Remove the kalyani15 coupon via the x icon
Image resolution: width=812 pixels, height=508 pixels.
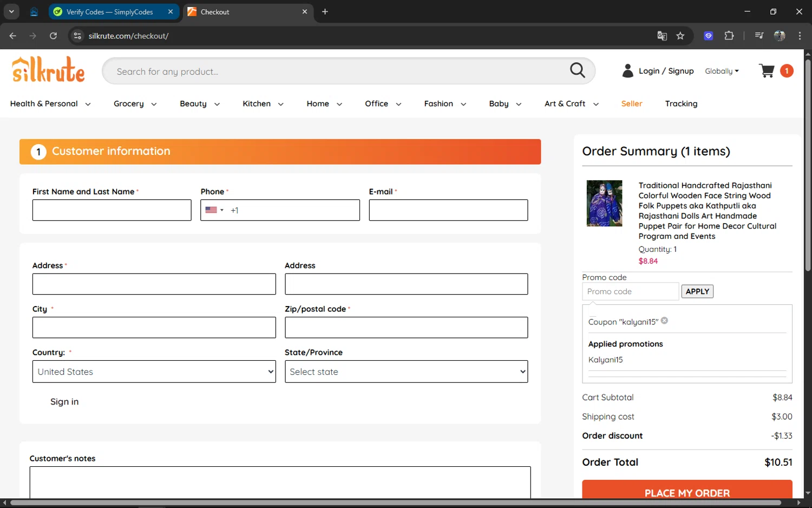click(664, 321)
